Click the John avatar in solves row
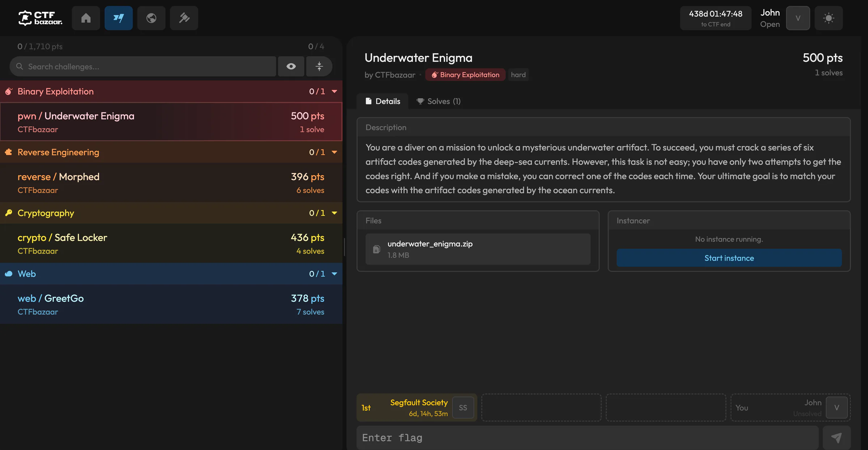Viewport: 868px width, 450px height. pos(837,408)
